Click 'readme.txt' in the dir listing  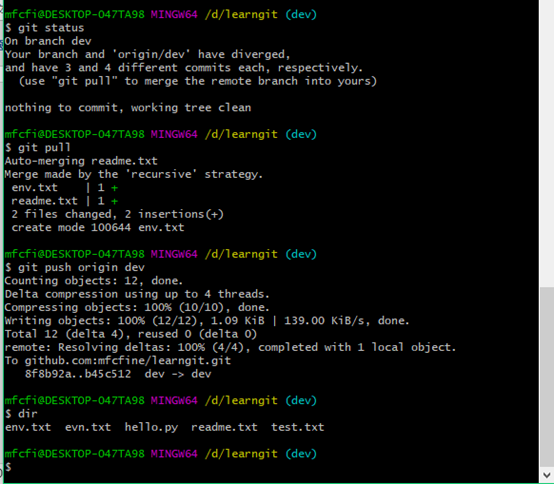coord(224,427)
